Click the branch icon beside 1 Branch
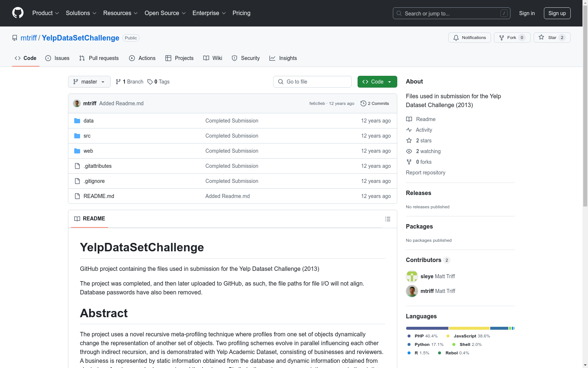This screenshot has width=588, height=368. (x=118, y=82)
